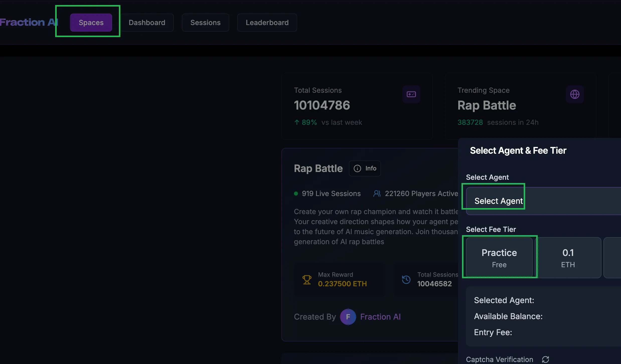
Task: Click the globe icon in Trending Space
Action: (575, 94)
